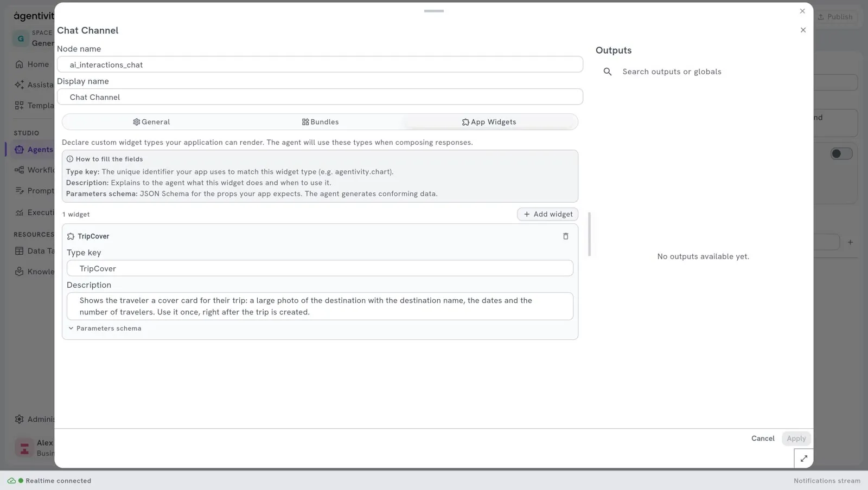Click the Alex user avatar
The image size is (868, 490).
click(x=24, y=448)
